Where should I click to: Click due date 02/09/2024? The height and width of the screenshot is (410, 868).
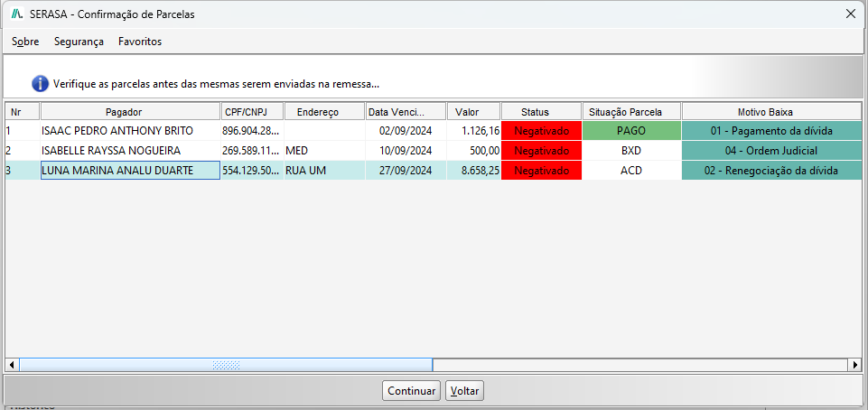coord(406,131)
